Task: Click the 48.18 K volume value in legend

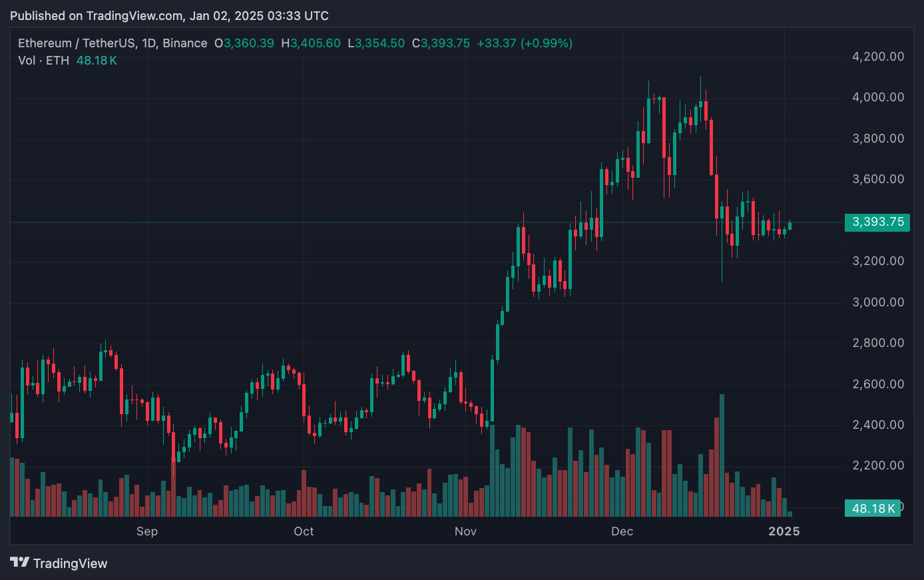Action: click(x=97, y=61)
